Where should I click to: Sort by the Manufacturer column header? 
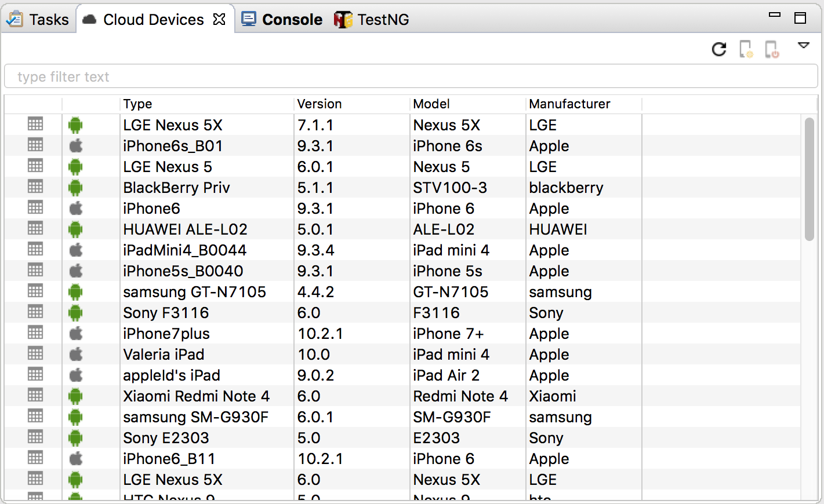point(584,104)
